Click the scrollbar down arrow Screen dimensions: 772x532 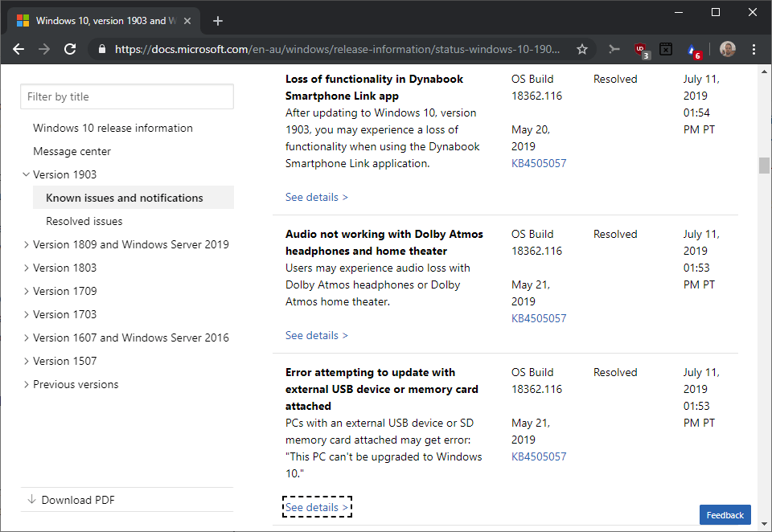764,524
